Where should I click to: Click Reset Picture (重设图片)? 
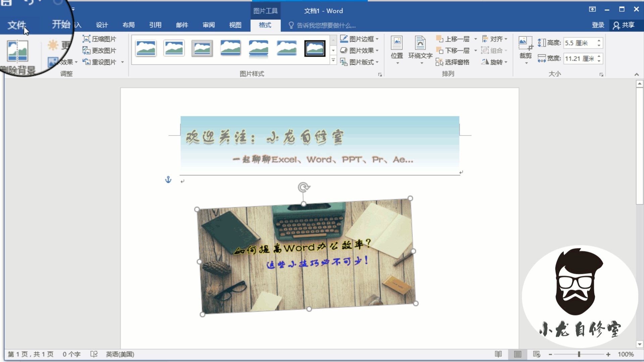click(x=100, y=62)
